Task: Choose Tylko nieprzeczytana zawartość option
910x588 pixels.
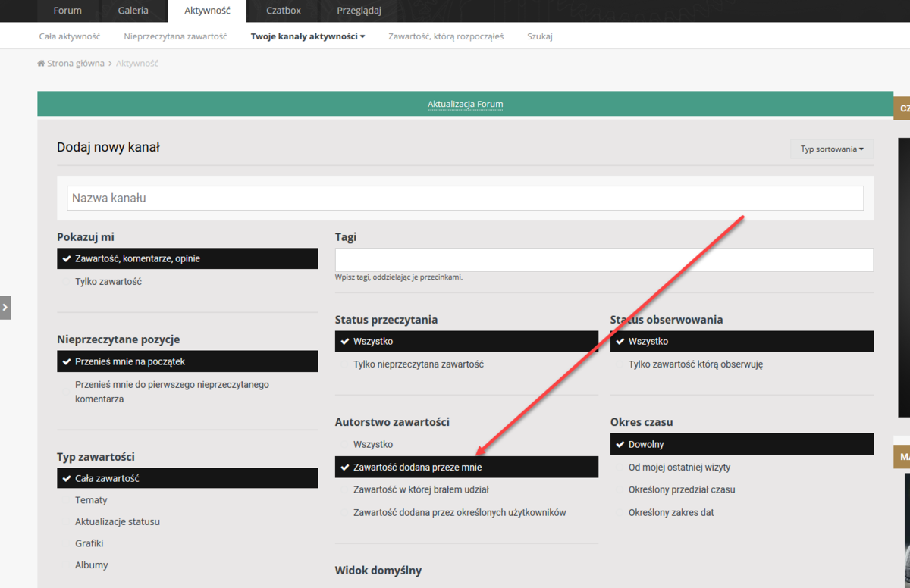Action: [418, 364]
